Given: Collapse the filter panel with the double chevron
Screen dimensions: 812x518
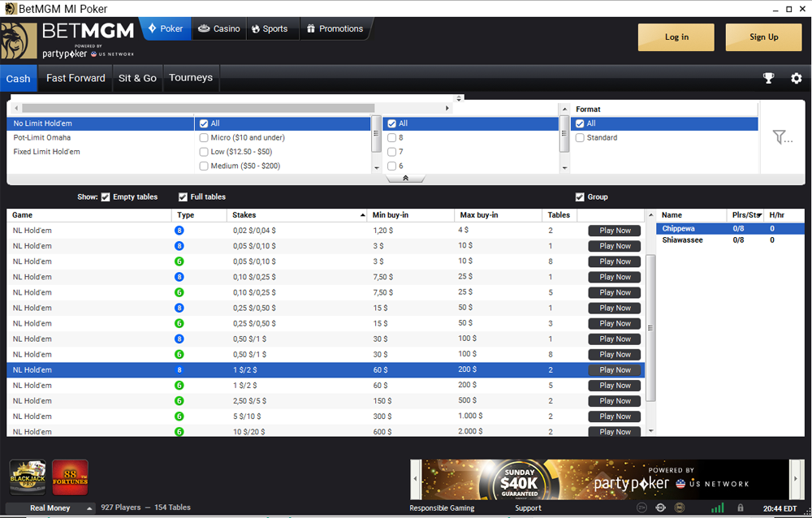Looking at the screenshot, I should point(405,178).
